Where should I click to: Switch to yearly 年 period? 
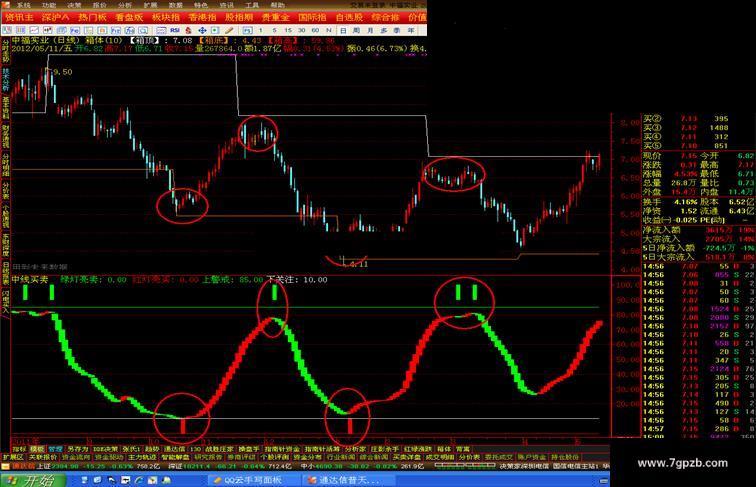coord(410,30)
